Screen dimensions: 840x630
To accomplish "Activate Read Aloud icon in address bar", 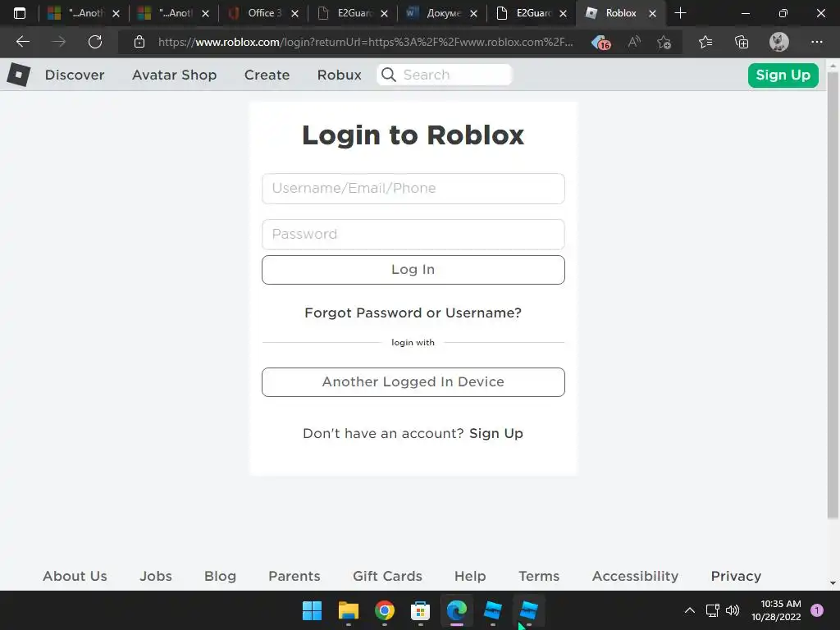I will (x=634, y=42).
